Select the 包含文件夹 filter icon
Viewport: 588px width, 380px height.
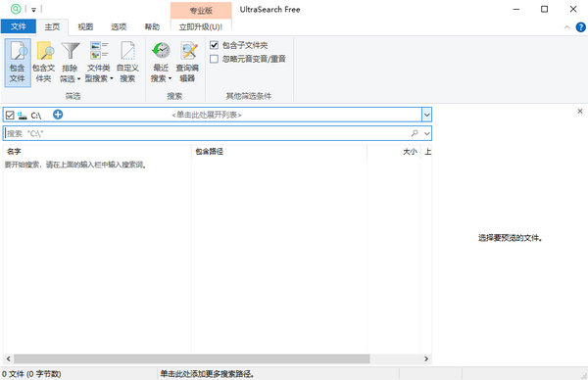tap(43, 63)
